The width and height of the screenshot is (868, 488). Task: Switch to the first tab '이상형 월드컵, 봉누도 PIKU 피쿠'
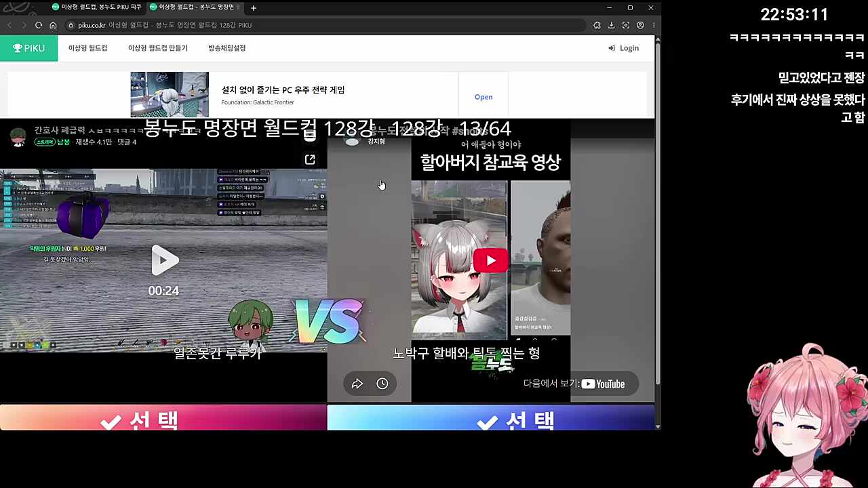click(96, 7)
